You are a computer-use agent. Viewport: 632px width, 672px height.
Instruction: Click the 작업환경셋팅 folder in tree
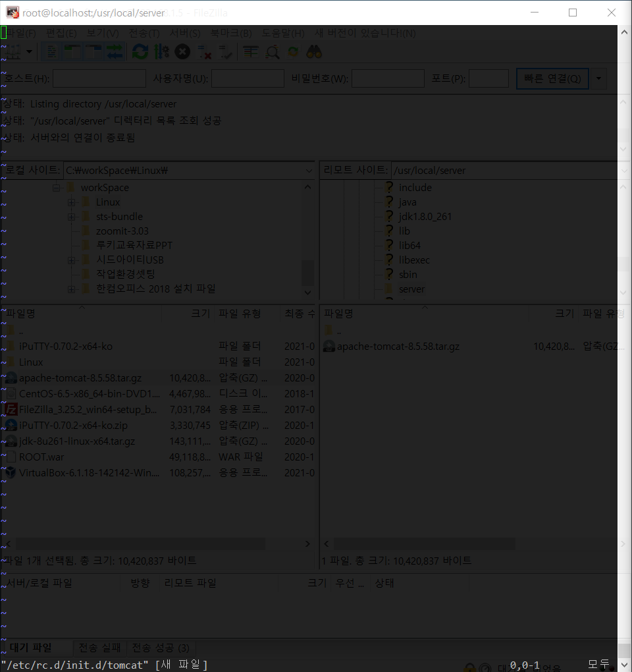(x=125, y=274)
